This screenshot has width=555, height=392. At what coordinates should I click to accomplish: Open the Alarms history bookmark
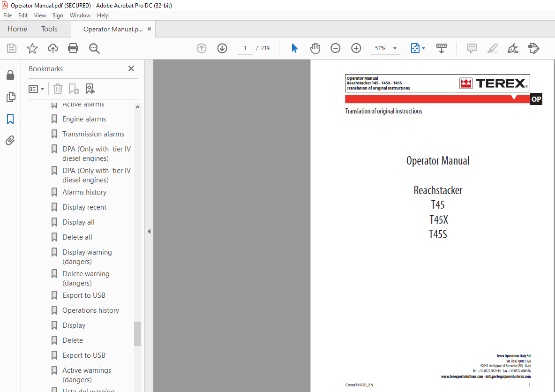[x=84, y=192]
